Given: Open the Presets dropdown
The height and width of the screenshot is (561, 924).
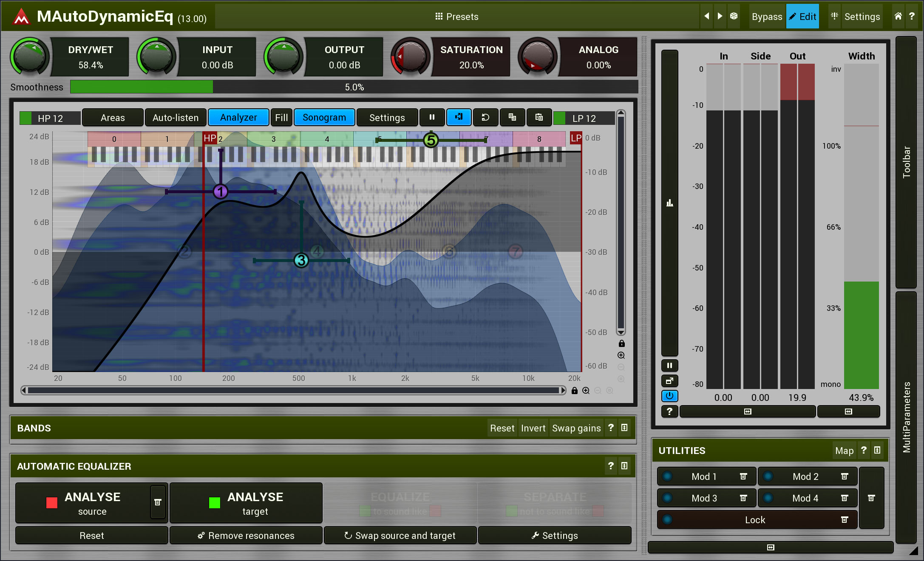Looking at the screenshot, I should 457,17.
